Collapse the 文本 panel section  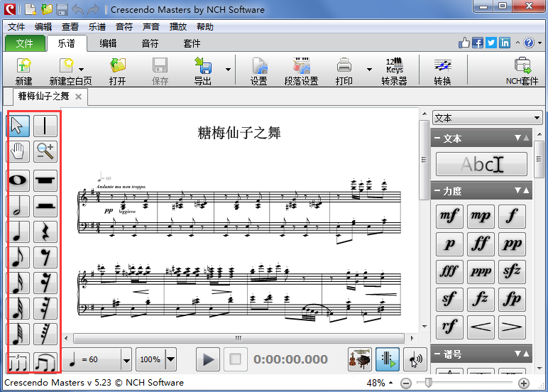437,138
